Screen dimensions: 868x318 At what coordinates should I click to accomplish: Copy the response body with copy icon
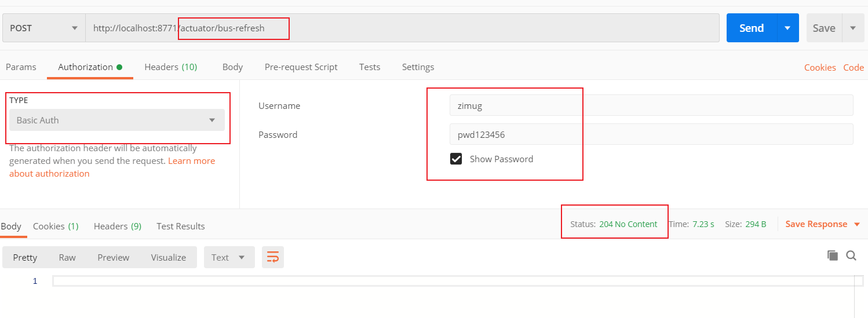[833, 255]
